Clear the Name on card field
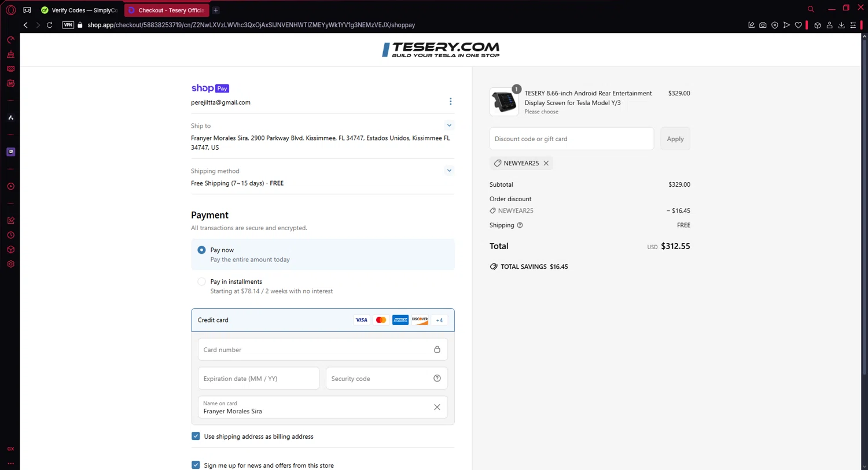 (x=437, y=407)
